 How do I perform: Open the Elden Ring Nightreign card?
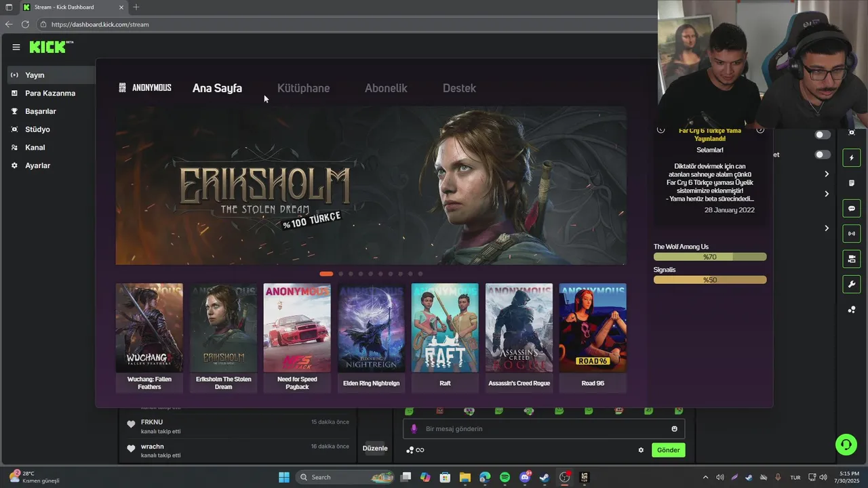(x=371, y=338)
